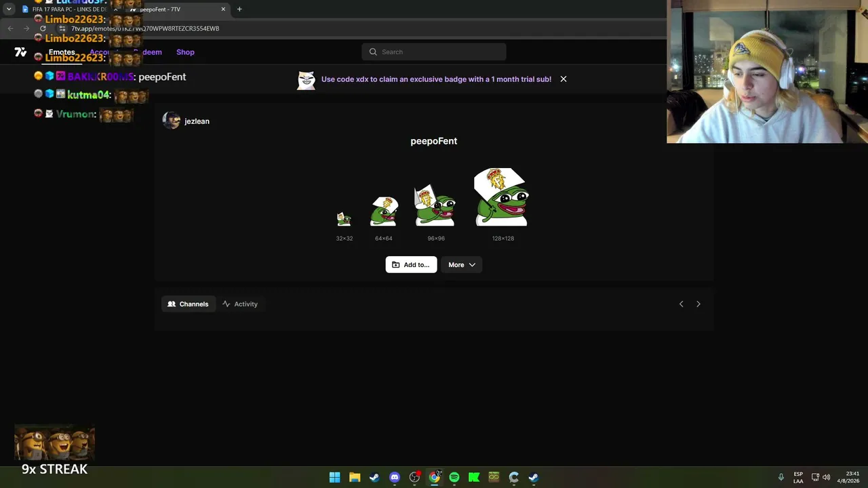Switch to the Activity tab
This screenshot has width=868, height=488.
pyautogui.click(x=240, y=304)
